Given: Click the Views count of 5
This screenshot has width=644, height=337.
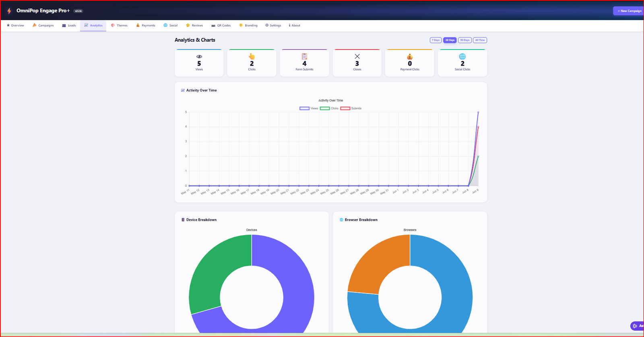Looking at the screenshot, I should click(199, 64).
